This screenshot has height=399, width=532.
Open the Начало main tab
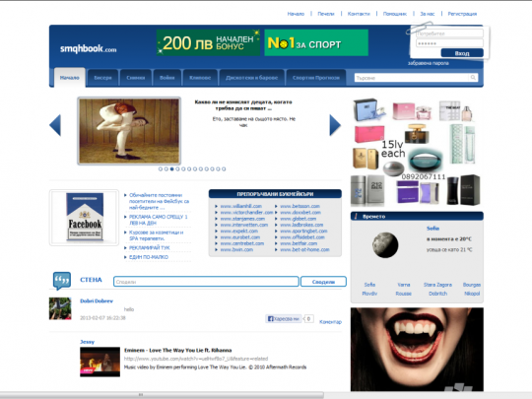coord(70,78)
